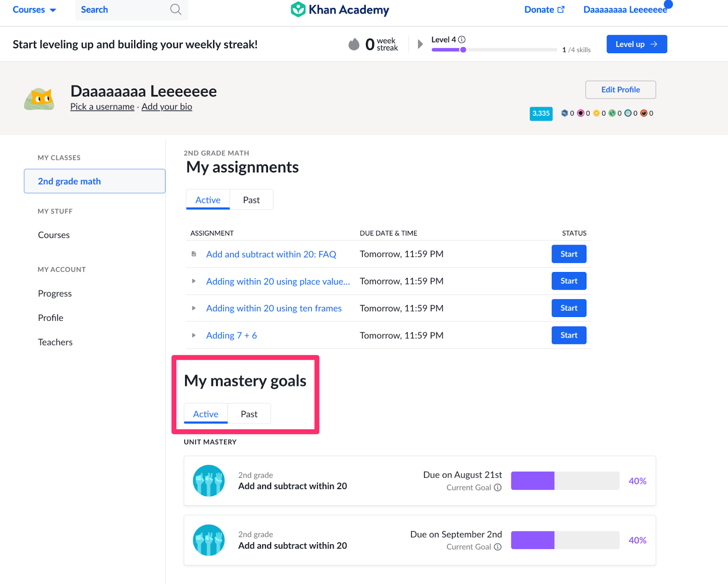Image resolution: width=728 pixels, height=584 pixels.
Task: Open Add and subtract goal due September 2nd
Action: pyautogui.click(x=293, y=546)
